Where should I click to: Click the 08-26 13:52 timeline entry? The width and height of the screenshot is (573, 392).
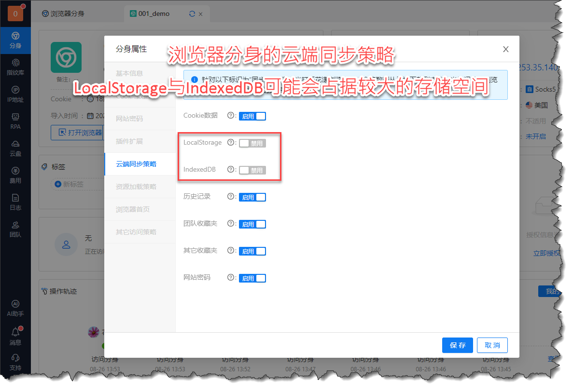point(236,369)
